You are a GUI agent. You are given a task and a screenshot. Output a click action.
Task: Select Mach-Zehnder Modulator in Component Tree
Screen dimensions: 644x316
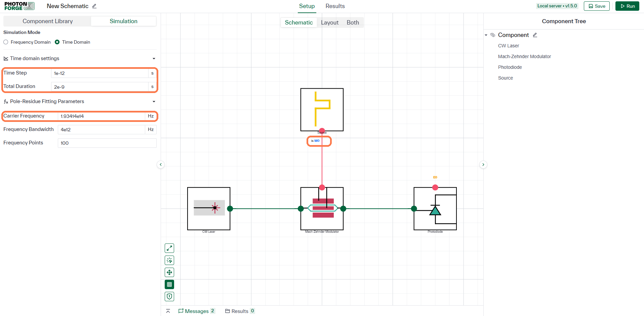click(x=524, y=56)
